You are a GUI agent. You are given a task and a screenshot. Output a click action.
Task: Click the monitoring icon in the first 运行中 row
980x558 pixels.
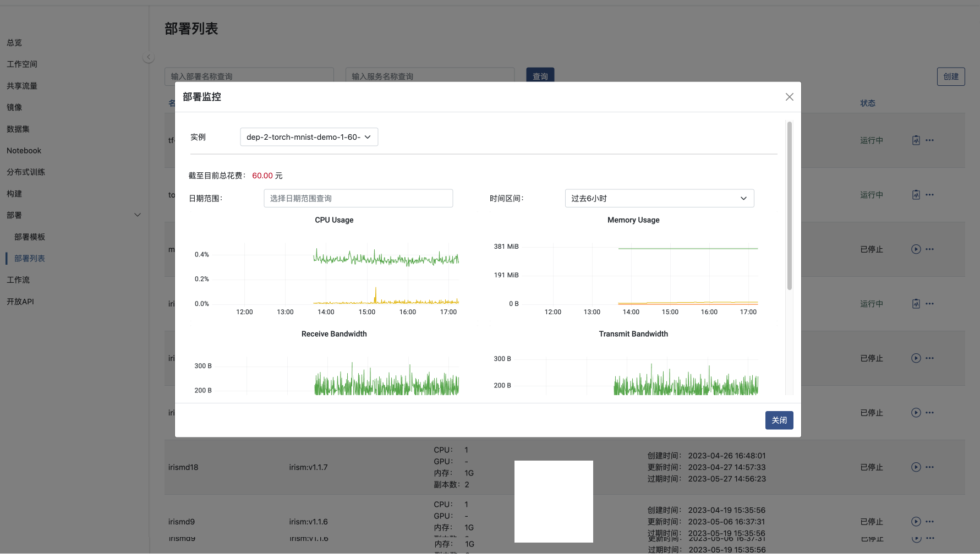tap(916, 140)
